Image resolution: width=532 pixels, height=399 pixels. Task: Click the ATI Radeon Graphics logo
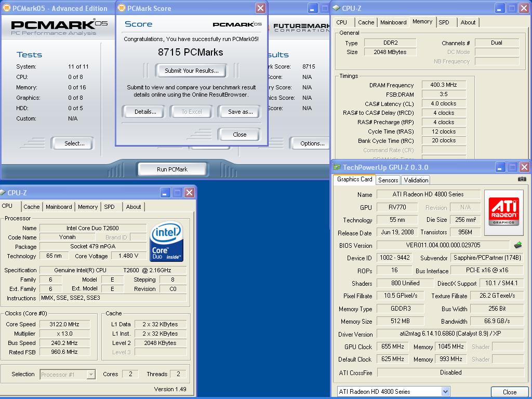(x=504, y=212)
